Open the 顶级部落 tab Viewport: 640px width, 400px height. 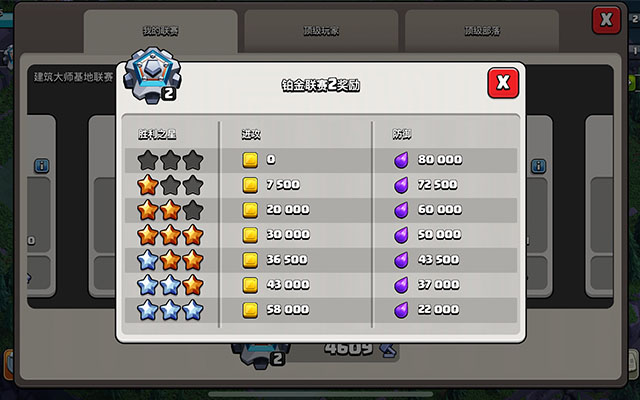tap(482, 31)
